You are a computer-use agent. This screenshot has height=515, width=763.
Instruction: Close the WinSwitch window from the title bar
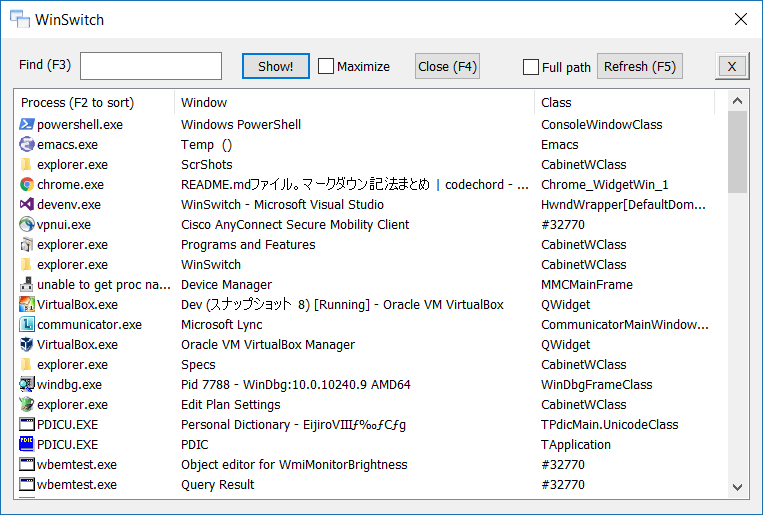(x=741, y=19)
